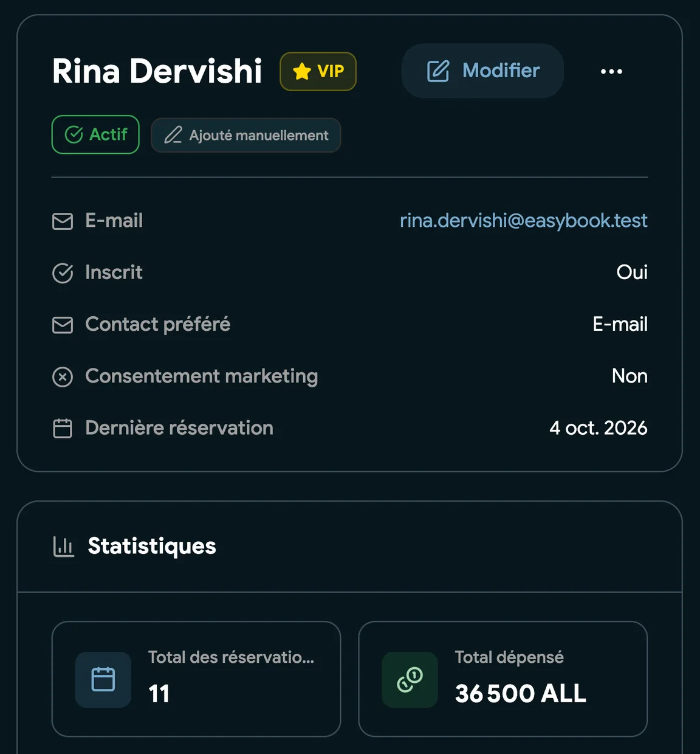700x754 pixels.
Task: Click the 'Total des réservatio...' label
Action: click(232, 657)
